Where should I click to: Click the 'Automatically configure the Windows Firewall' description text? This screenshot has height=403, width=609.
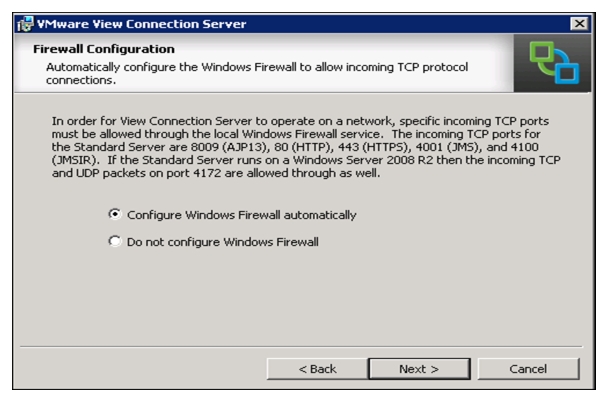[x=257, y=73]
